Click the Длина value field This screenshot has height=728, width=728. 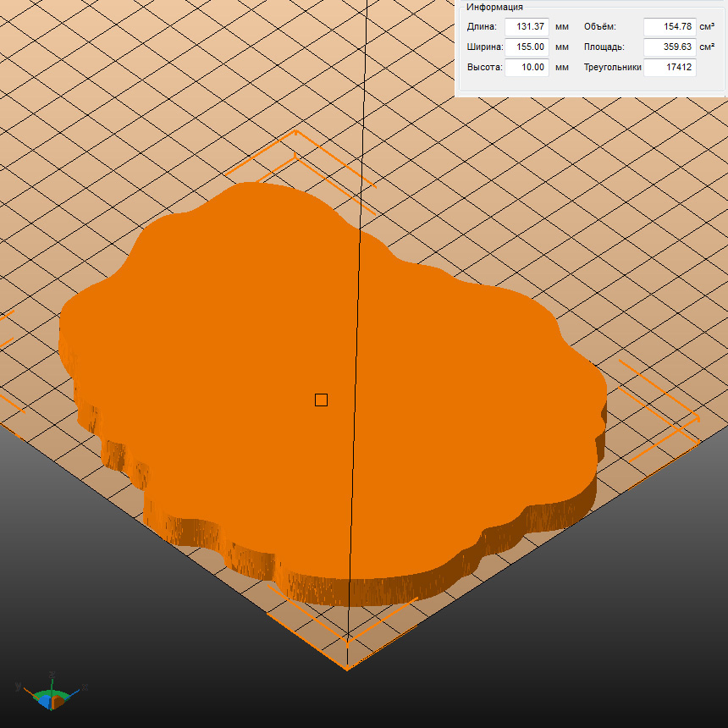(527, 26)
